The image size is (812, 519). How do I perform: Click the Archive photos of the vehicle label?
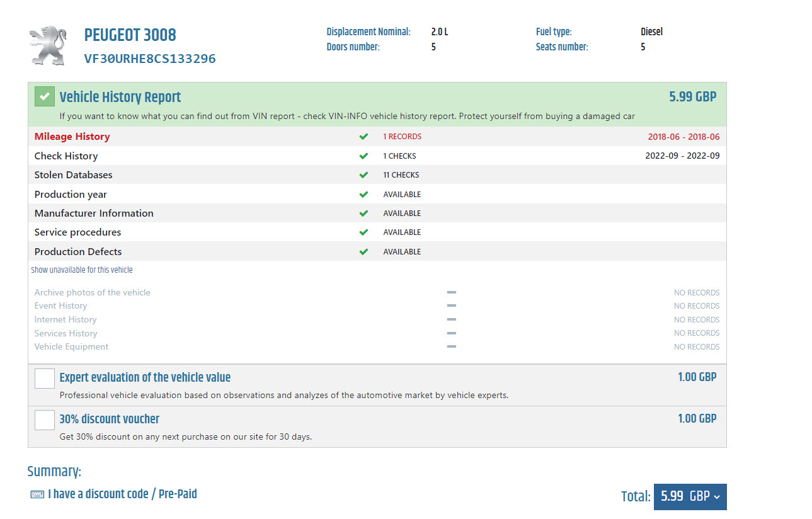click(93, 292)
